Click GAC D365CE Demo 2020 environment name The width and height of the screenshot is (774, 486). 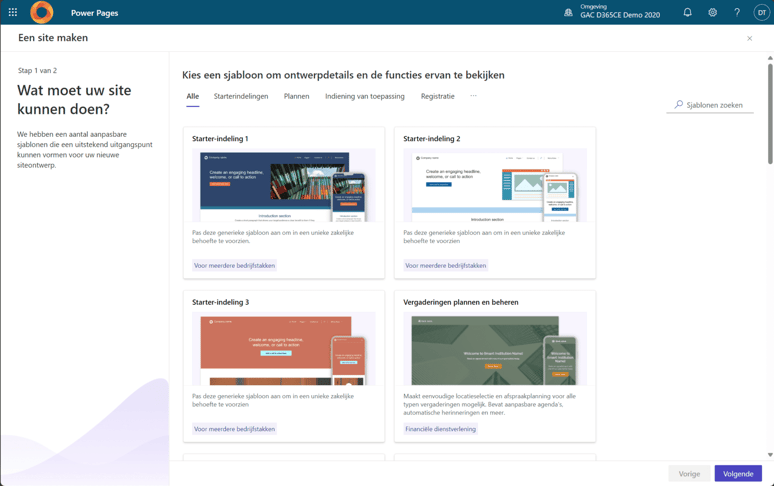click(x=620, y=15)
